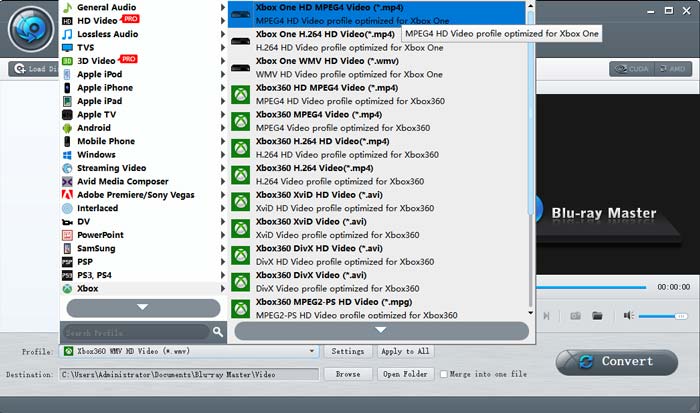Click in the Search Profile field
The image size is (700, 413).
click(x=135, y=332)
